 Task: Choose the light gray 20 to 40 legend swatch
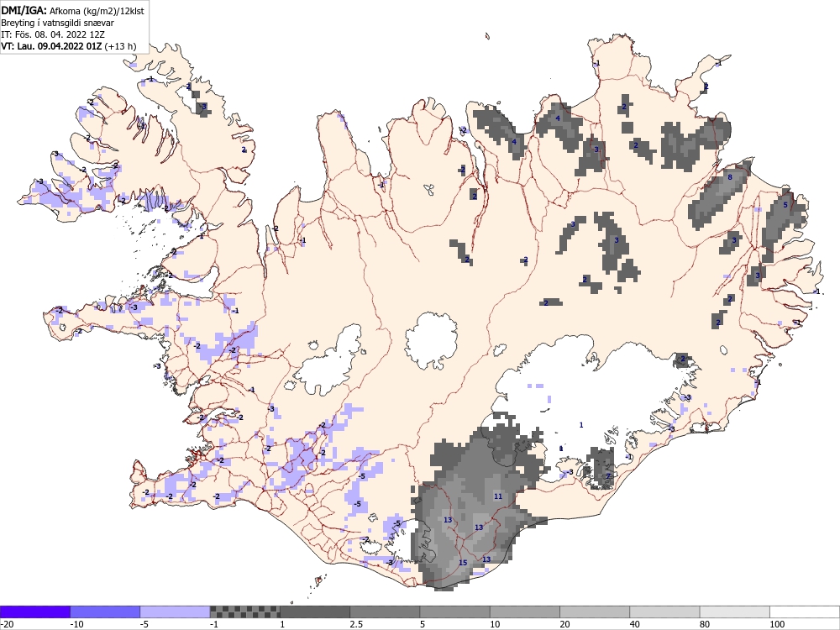(595, 612)
